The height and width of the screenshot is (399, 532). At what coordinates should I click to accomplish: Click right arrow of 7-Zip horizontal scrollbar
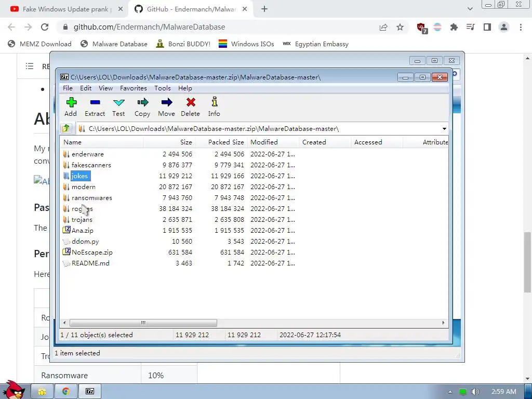click(x=444, y=323)
